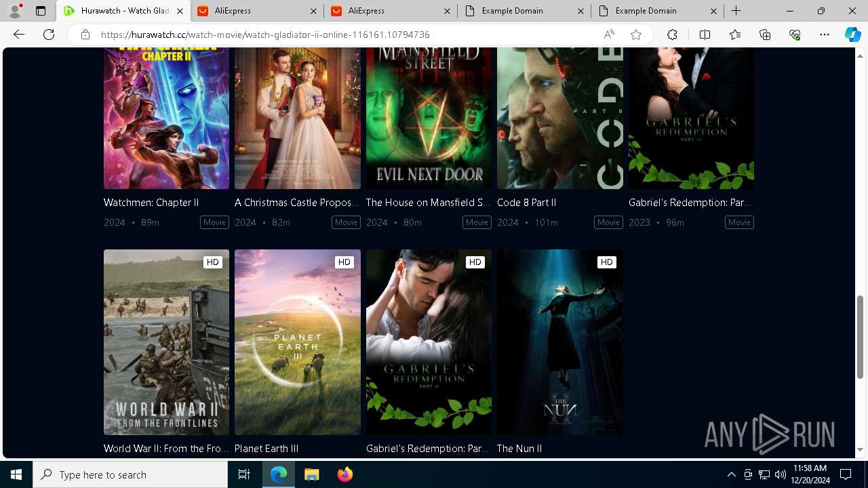
Task: Open The Nun II poster
Action: click(560, 342)
